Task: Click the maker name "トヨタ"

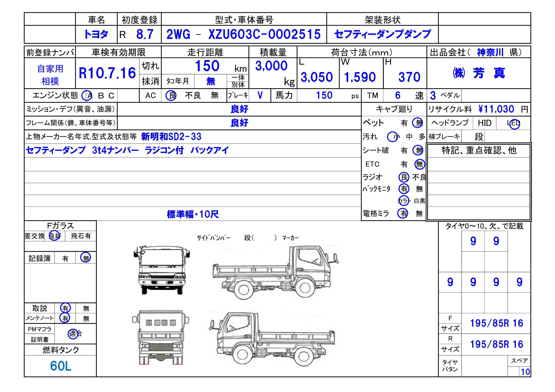Action: pos(96,34)
